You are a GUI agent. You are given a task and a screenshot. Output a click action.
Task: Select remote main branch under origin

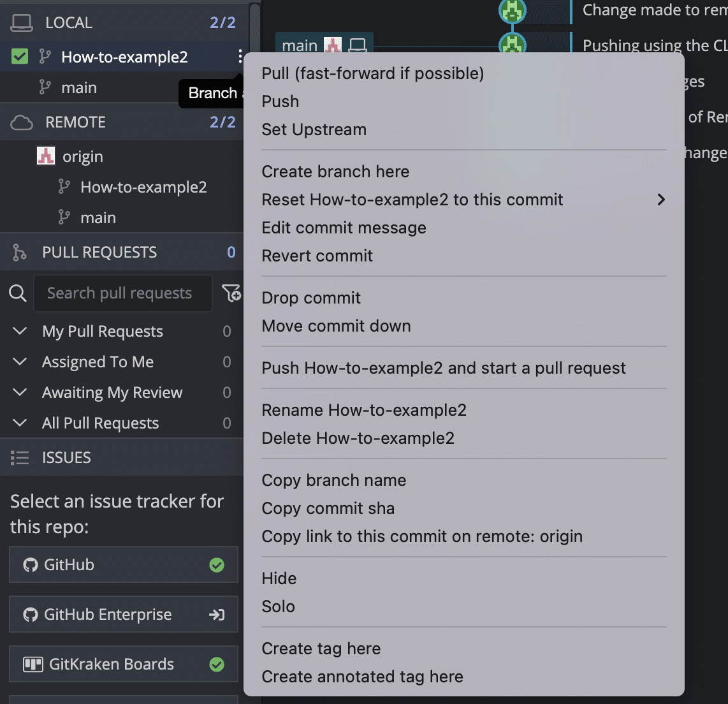pos(122,218)
